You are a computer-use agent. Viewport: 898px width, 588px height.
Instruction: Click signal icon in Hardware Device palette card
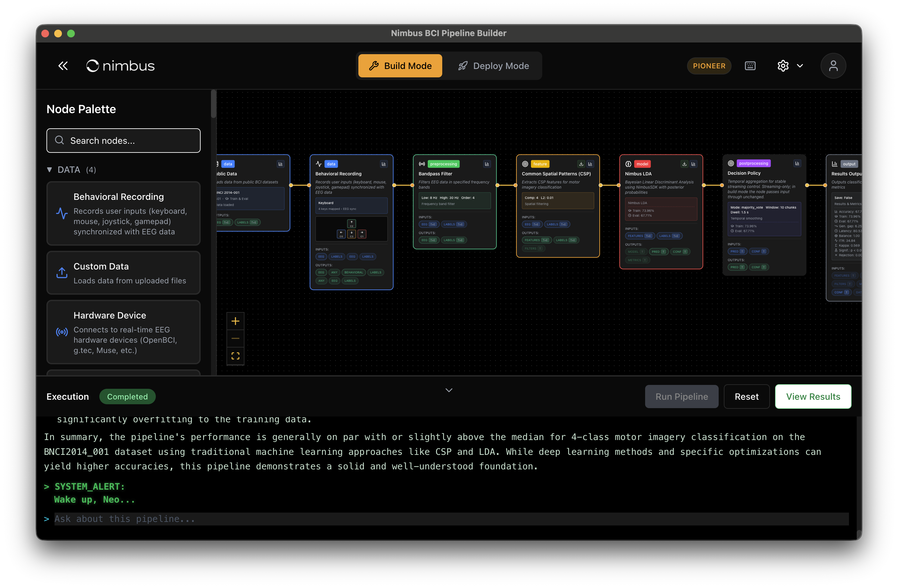(x=62, y=332)
